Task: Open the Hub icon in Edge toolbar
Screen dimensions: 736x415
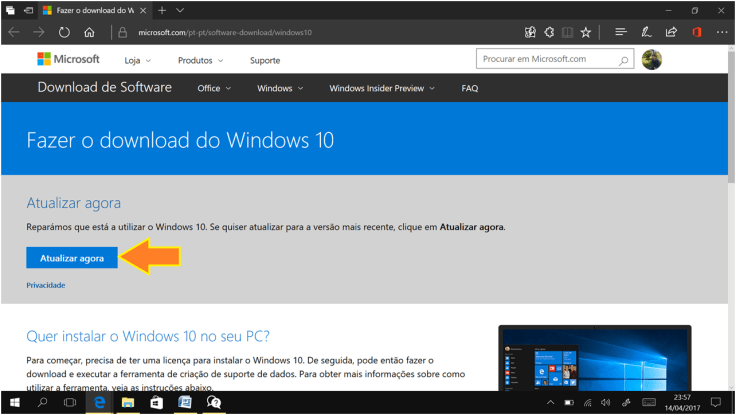Action: coord(620,32)
